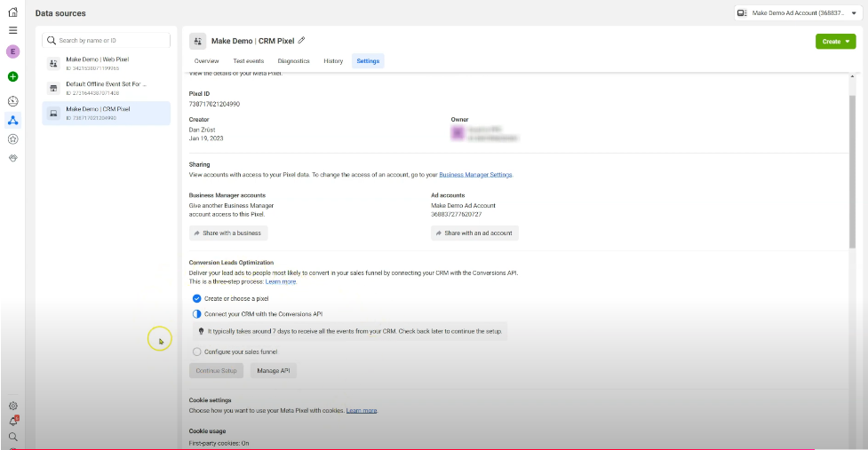Image resolution: width=868 pixels, height=450 pixels.
Task: Click the pencil icon to rename CRM Pixel
Action: click(302, 40)
